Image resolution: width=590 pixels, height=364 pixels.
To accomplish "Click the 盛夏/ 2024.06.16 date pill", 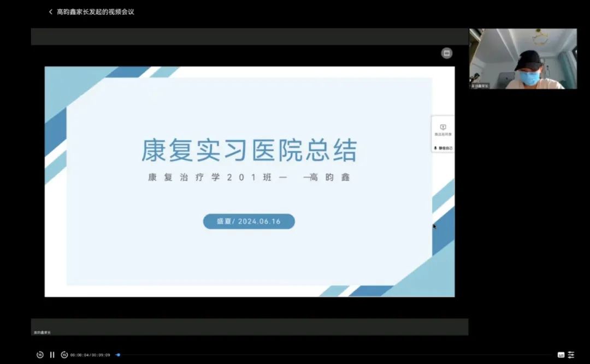I will [x=249, y=221].
